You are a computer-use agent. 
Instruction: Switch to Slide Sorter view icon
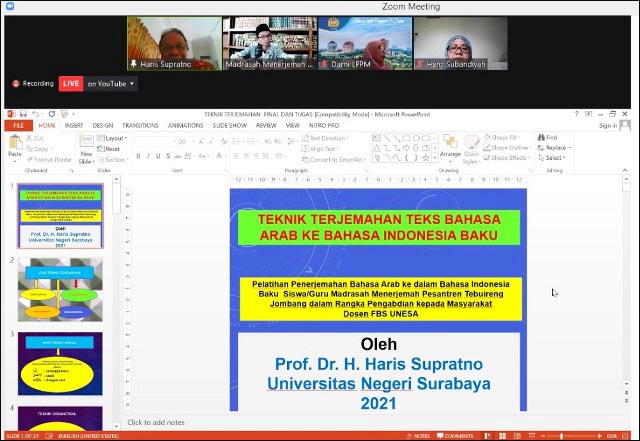pos(502,436)
